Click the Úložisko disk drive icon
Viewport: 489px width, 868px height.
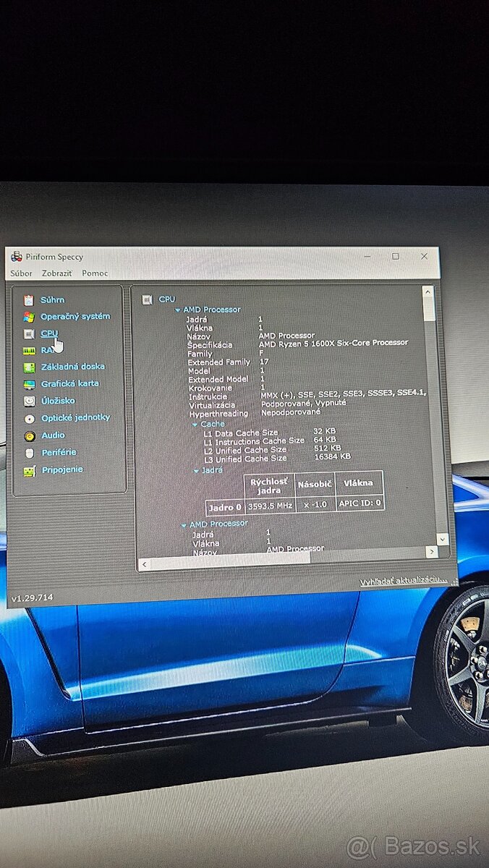point(29,401)
